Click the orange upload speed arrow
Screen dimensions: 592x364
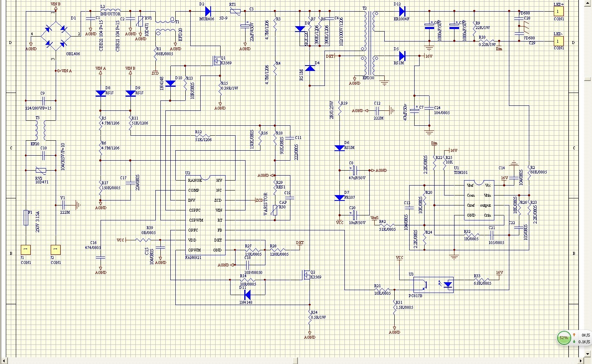click(574, 335)
